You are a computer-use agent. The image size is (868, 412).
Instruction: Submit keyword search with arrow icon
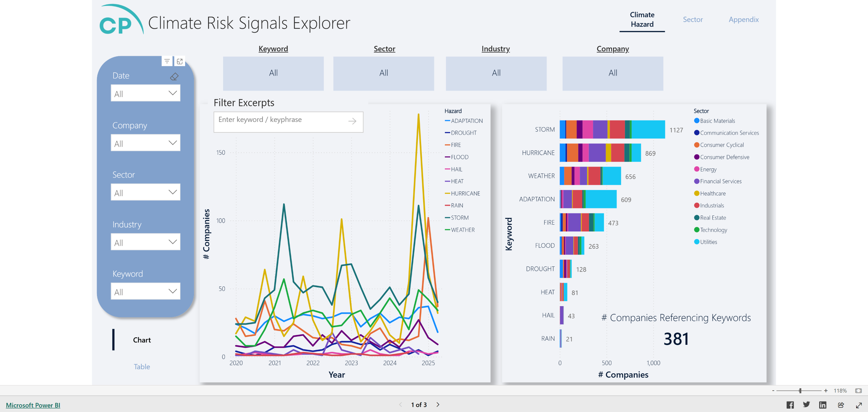[352, 121]
